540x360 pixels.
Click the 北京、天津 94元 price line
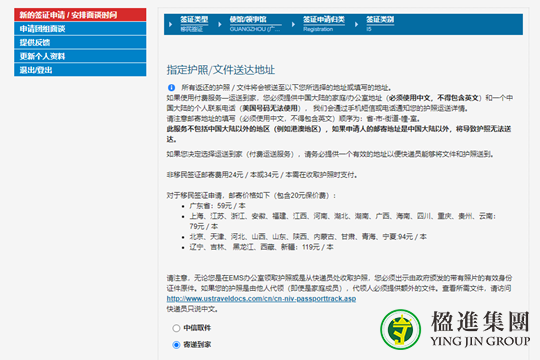[x=308, y=237]
